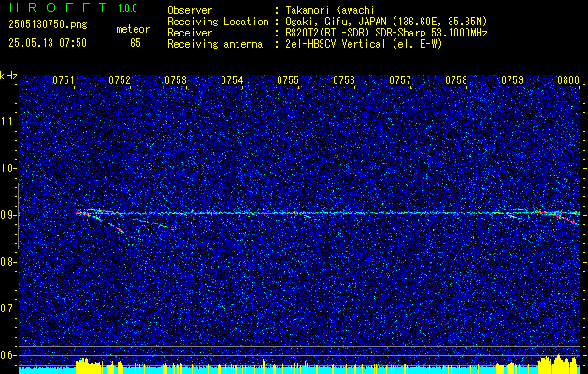Image resolution: width=588 pixels, height=374 pixels.
Task: Click the red echo dot near 0755
Action: coord(264,209)
